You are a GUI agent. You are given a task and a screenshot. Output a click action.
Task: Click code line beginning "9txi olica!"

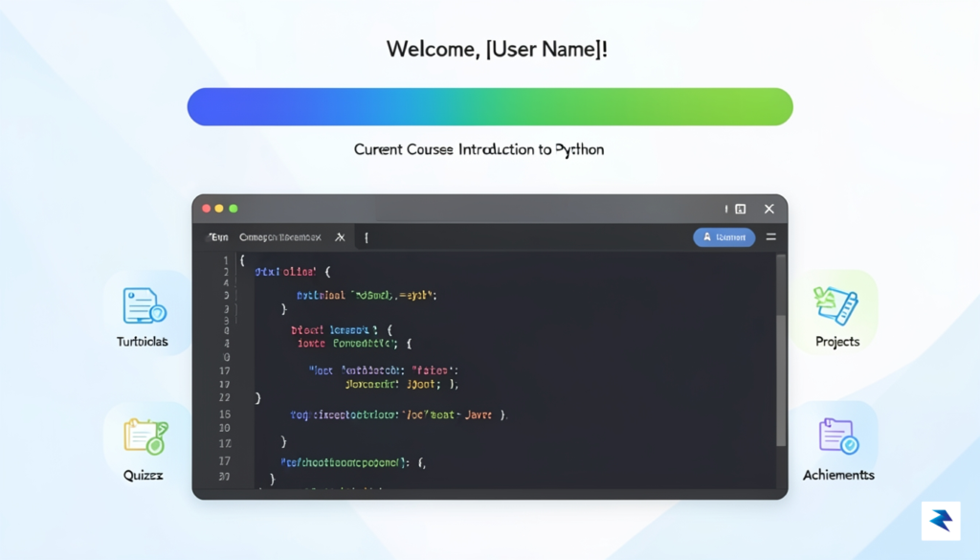tap(293, 272)
